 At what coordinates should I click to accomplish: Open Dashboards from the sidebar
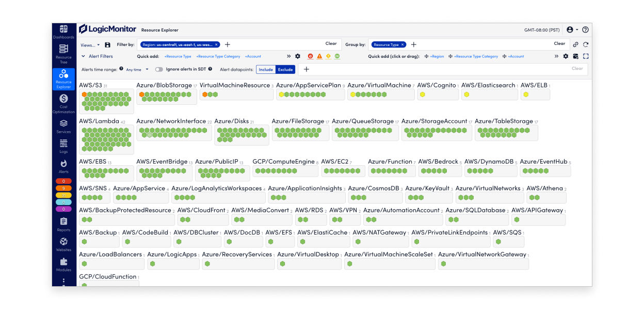[63, 32]
